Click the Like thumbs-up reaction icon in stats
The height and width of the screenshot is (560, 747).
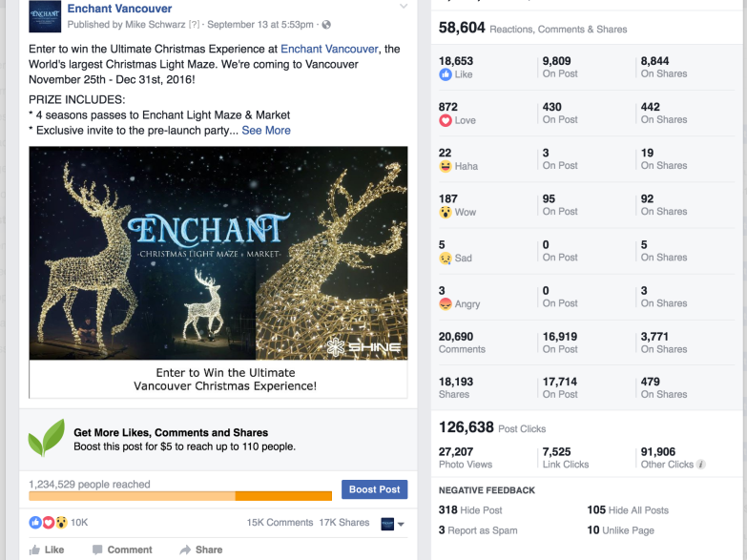(446, 74)
